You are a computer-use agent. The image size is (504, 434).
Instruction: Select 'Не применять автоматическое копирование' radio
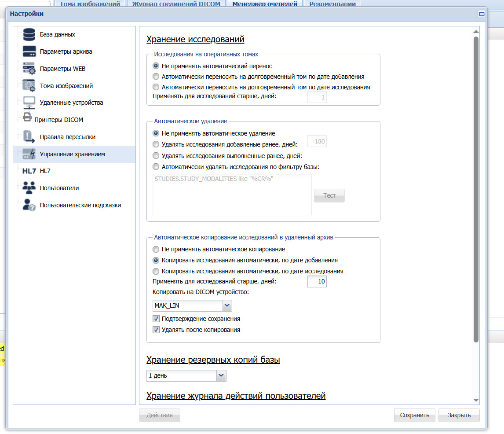point(156,249)
